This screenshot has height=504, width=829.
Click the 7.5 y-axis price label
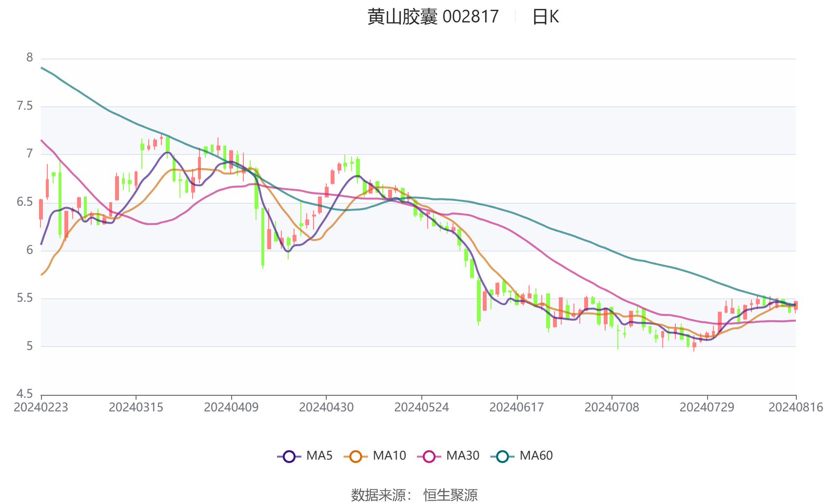[x=25, y=106]
